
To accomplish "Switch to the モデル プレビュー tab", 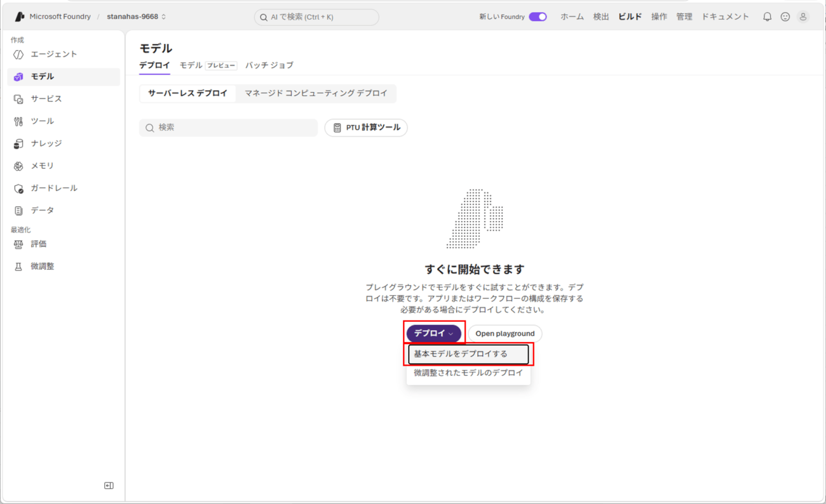I will point(208,65).
